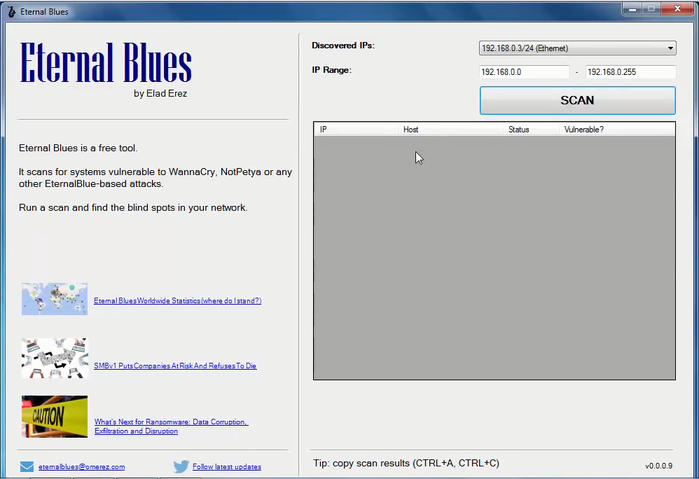This screenshot has height=479, width=699.
Task: Click the 'by Elad Erez' author text
Action: [x=160, y=94]
